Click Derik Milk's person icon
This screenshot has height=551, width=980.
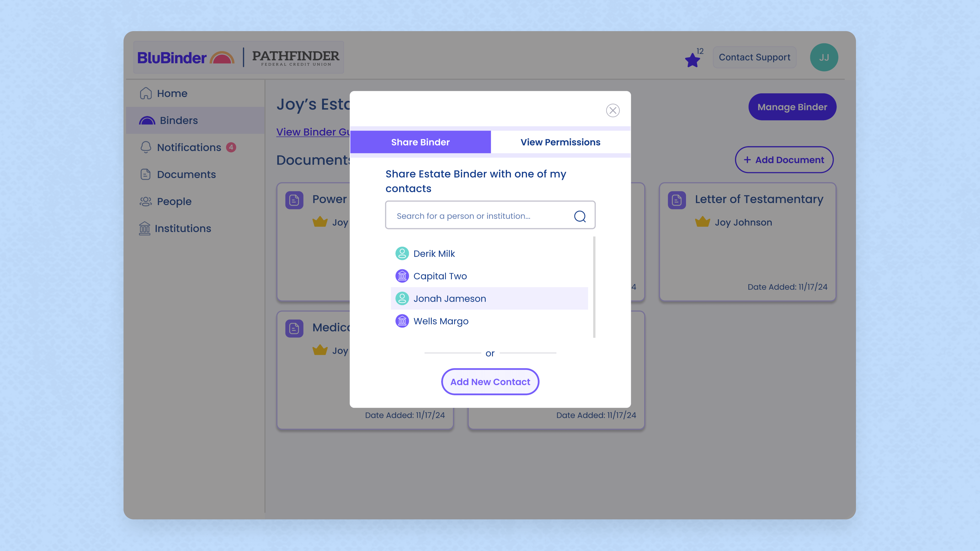[402, 253]
